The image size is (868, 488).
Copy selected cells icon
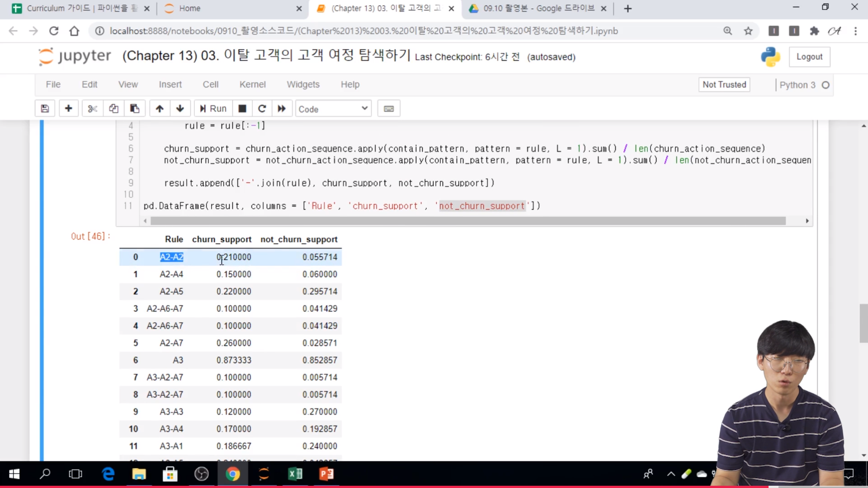[113, 108]
